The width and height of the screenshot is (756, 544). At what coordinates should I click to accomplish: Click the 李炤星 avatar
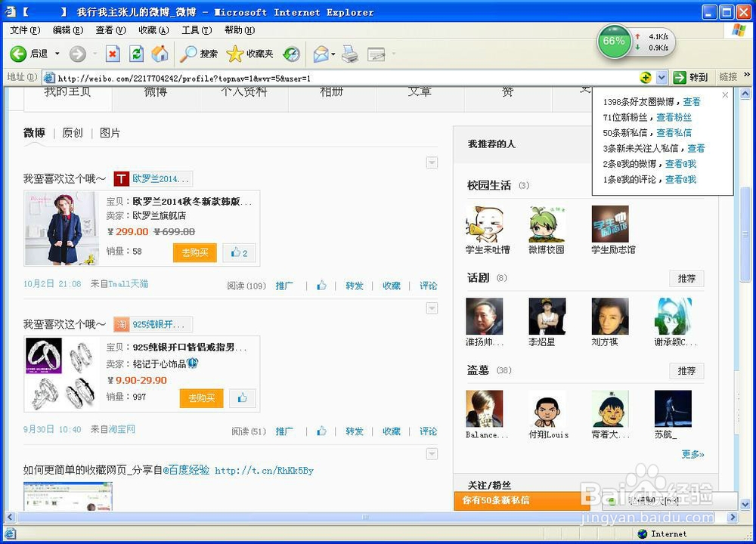[x=547, y=316]
